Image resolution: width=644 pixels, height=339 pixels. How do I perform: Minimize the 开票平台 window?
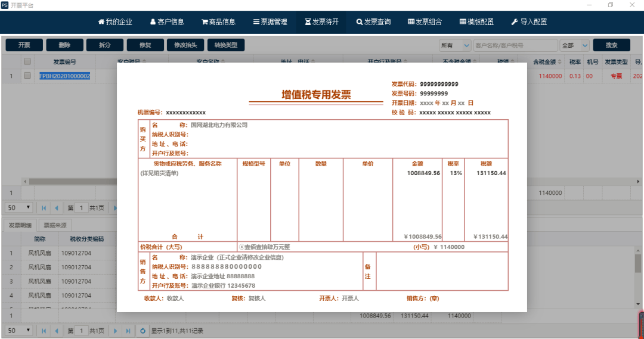(x=589, y=5)
